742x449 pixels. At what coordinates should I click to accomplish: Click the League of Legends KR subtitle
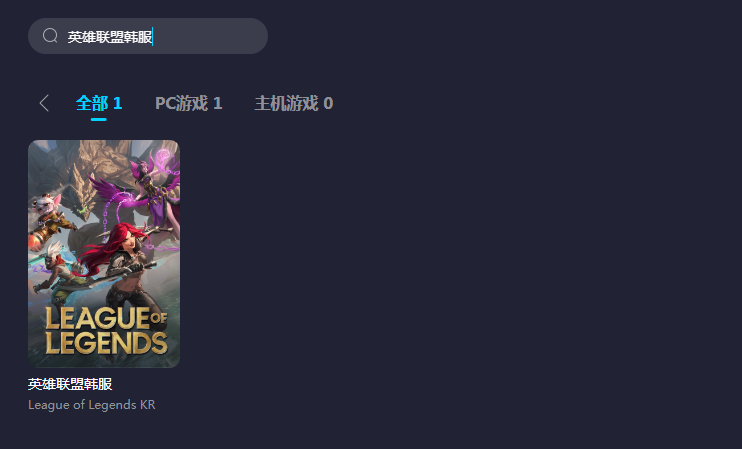[x=91, y=405]
